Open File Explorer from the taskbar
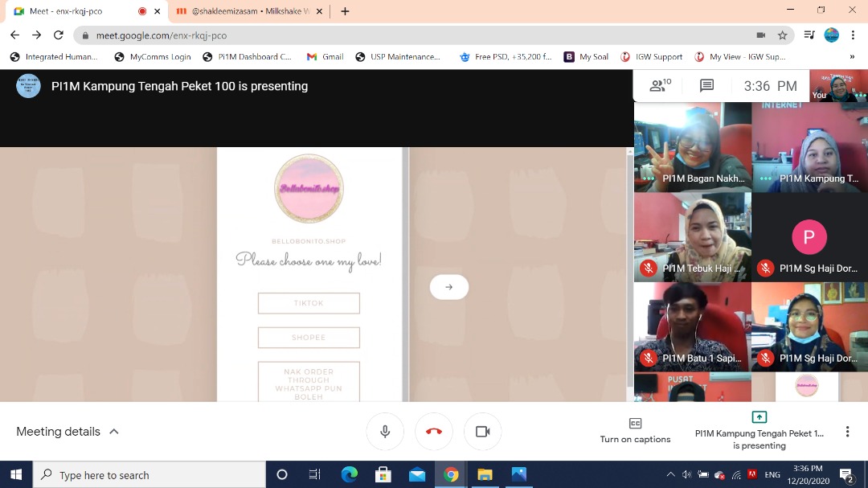The width and height of the screenshot is (868, 488). pos(485,475)
